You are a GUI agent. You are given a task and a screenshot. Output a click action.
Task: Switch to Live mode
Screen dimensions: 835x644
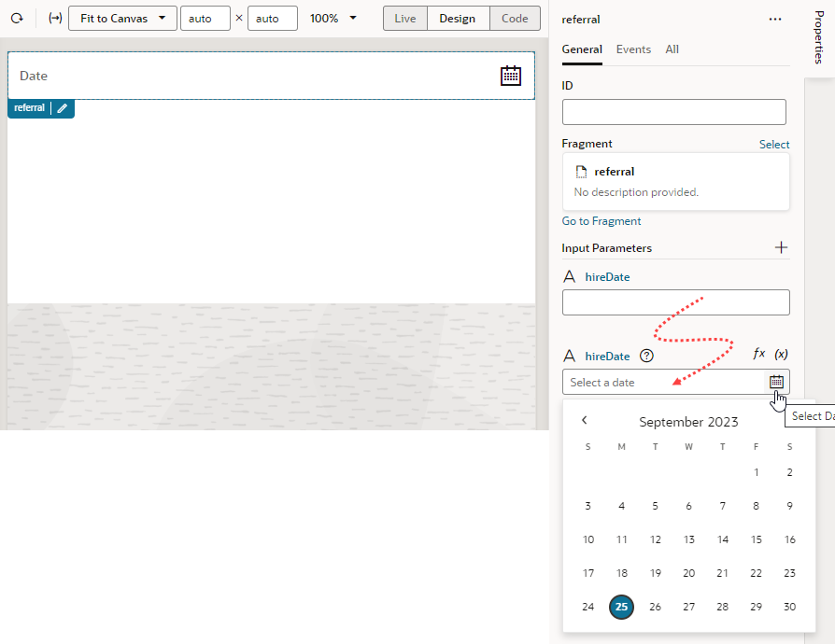404,18
